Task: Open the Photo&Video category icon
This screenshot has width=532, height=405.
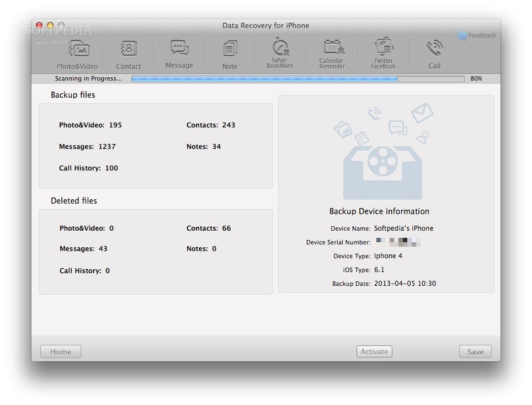Action: tap(79, 50)
